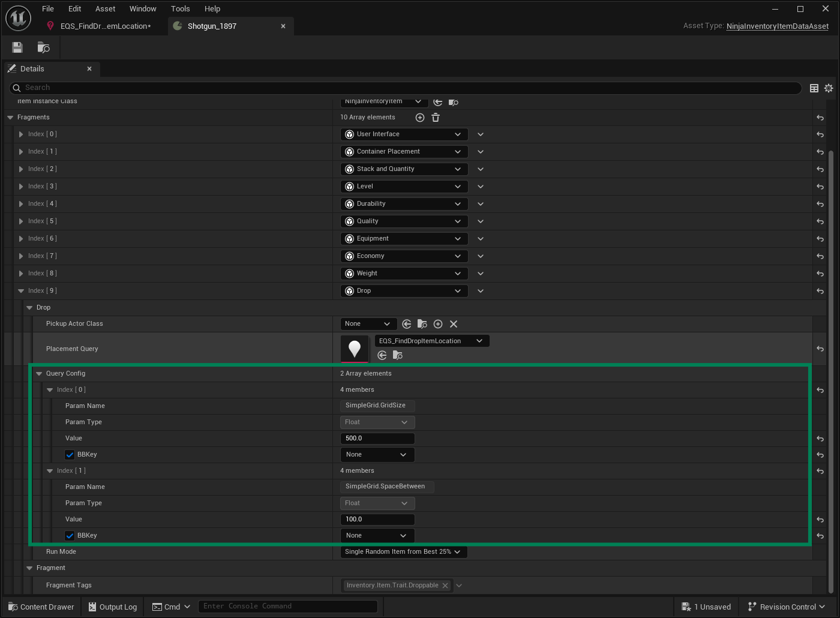Expand Index [4] Durability fragment row
Image resolution: width=840 pixels, height=618 pixels.
tap(21, 204)
